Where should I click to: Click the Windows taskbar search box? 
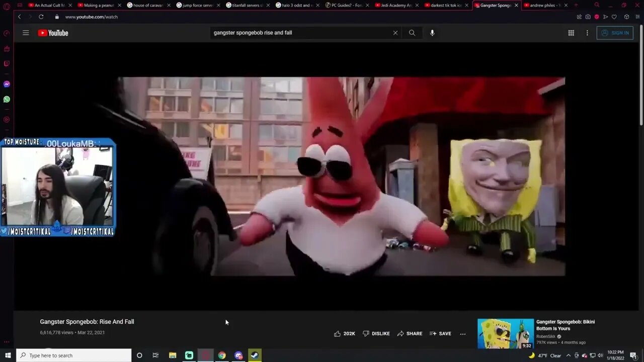pyautogui.click(x=74, y=355)
